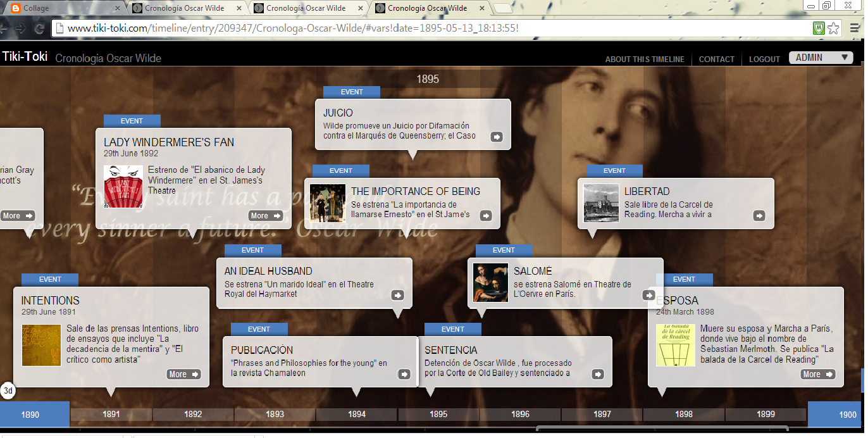Select year 1893 on the timeline bar
The image size is (868, 438).
(x=275, y=415)
